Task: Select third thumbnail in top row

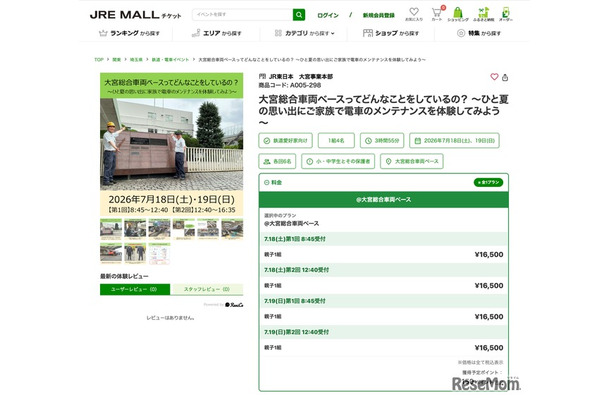Action: coord(160,228)
